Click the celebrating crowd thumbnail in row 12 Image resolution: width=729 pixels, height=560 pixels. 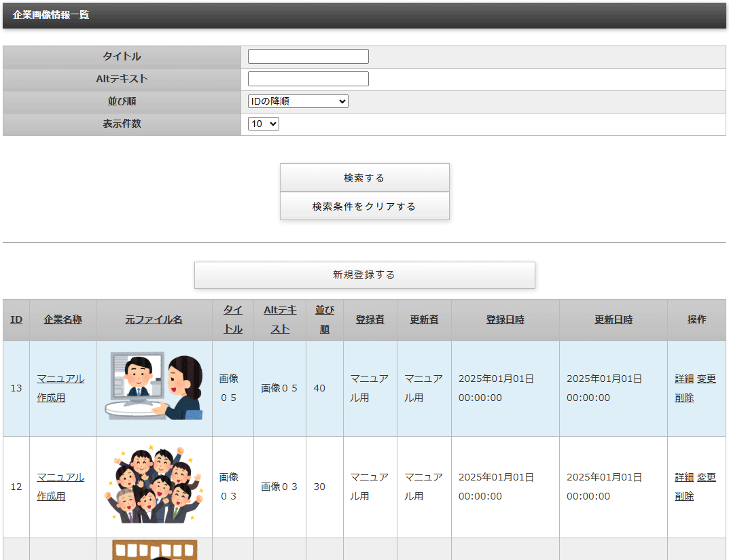[x=154, y=487]
